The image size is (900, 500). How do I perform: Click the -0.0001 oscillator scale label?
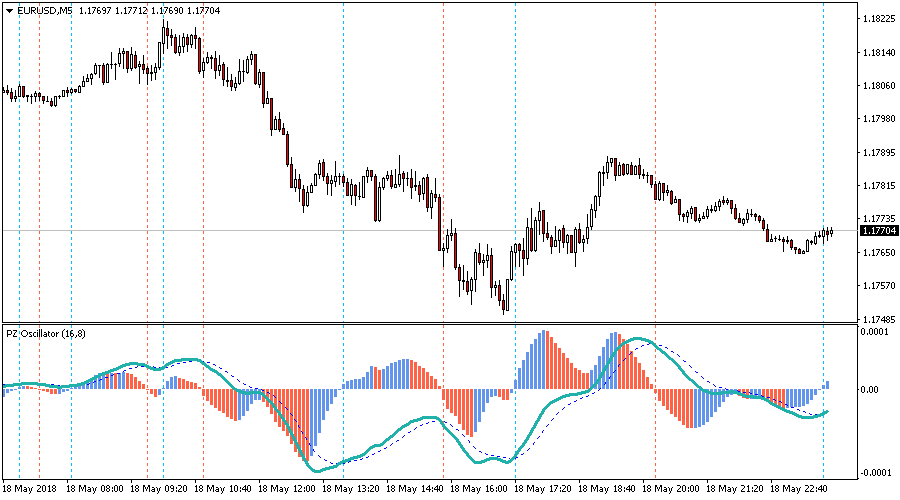(876, 473)
